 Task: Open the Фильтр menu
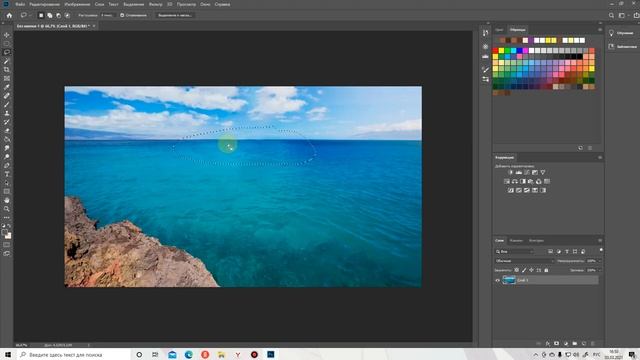click(156, 4)
